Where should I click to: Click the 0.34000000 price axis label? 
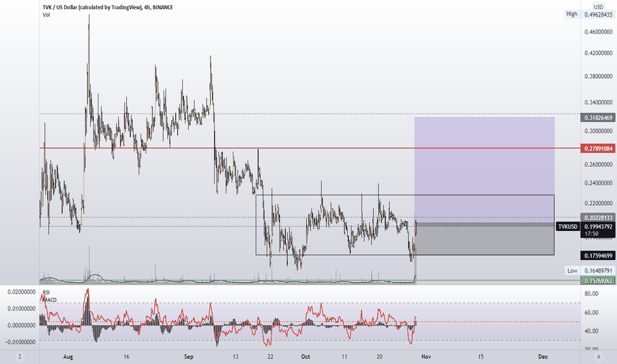tap(598, 103)
